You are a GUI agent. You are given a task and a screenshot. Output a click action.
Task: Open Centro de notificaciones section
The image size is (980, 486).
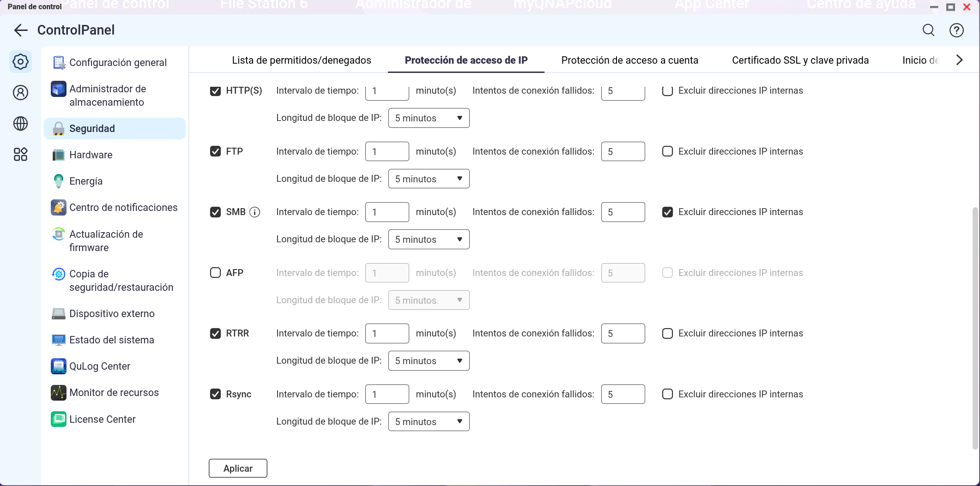click(x=123, y=208)
